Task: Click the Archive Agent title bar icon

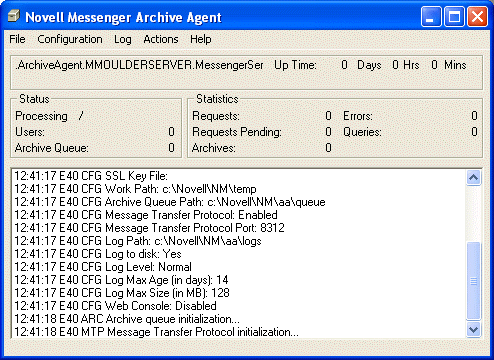Action: point(14,16)
